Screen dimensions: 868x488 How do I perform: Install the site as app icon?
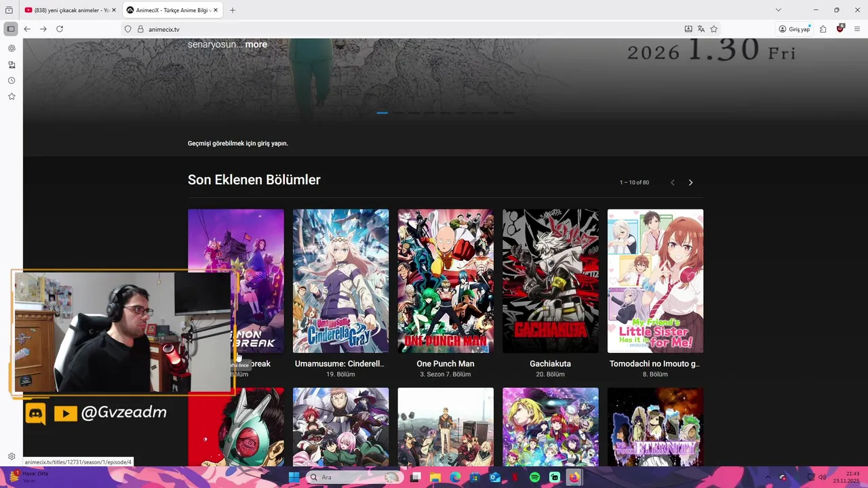[688, 29]
